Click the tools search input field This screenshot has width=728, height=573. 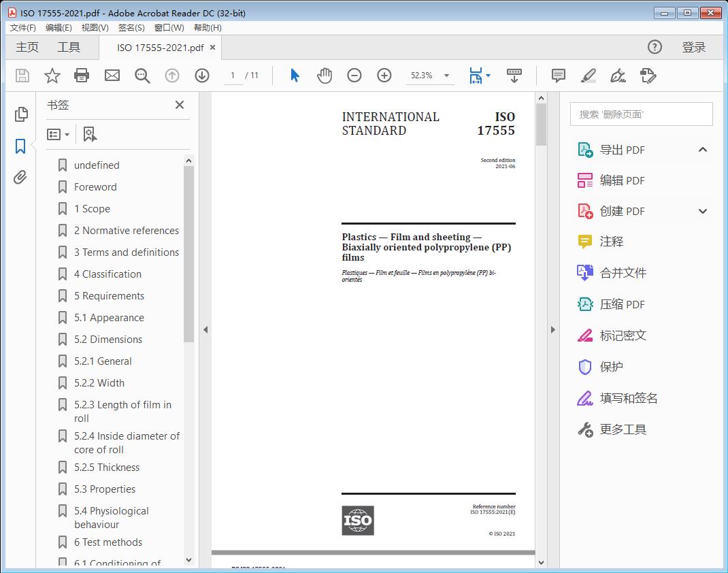point(641,114)
